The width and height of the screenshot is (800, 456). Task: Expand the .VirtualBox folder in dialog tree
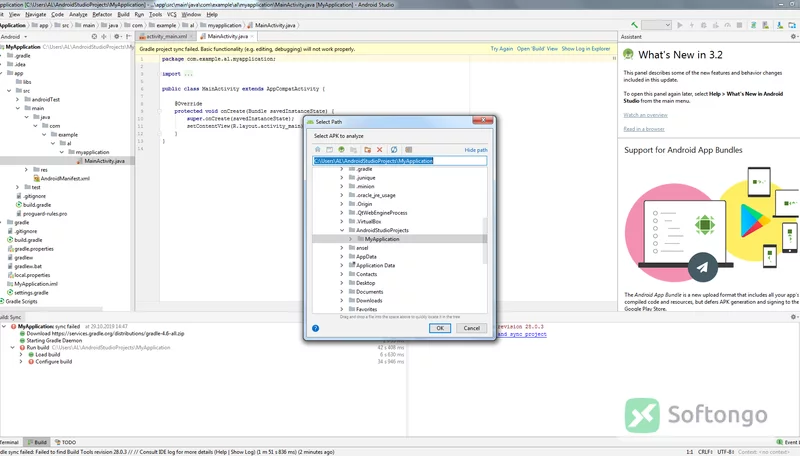point(342,221)
